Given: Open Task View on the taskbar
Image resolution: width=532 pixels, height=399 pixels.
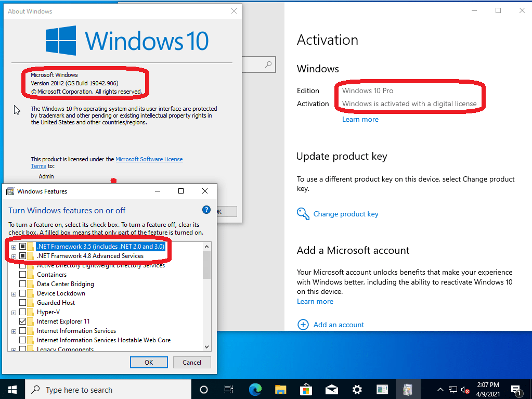Looking at the screenshot, I should tap(229, 390).
